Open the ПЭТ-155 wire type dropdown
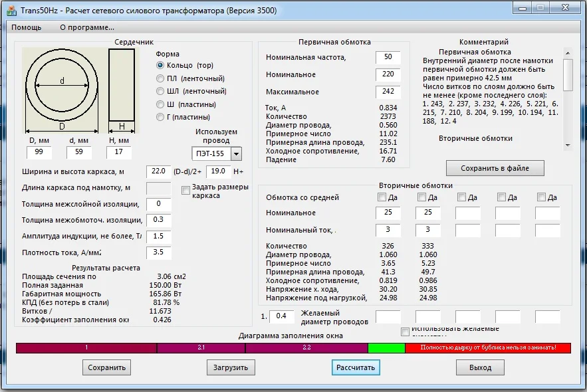 click(236, 154)
